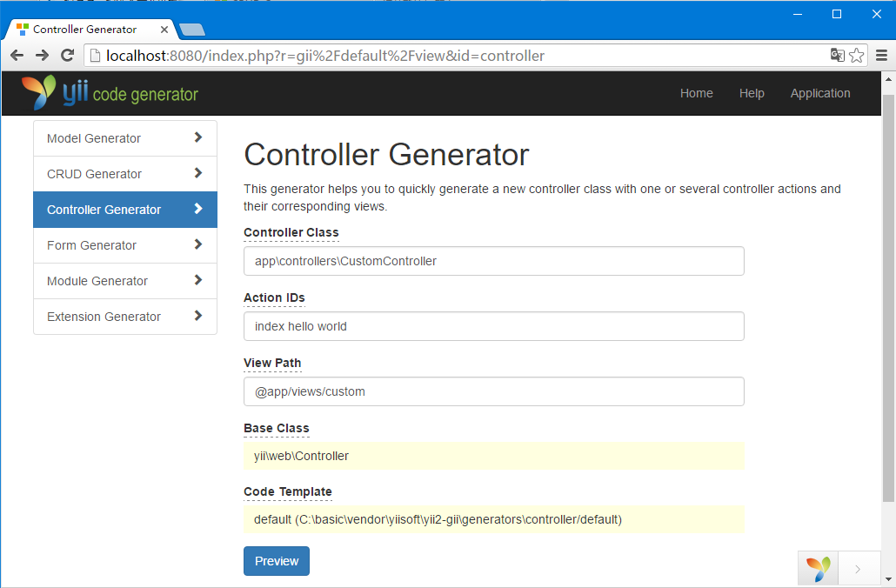
Task: Click the page icon in the address bar
Action: (x=96, y=56)
